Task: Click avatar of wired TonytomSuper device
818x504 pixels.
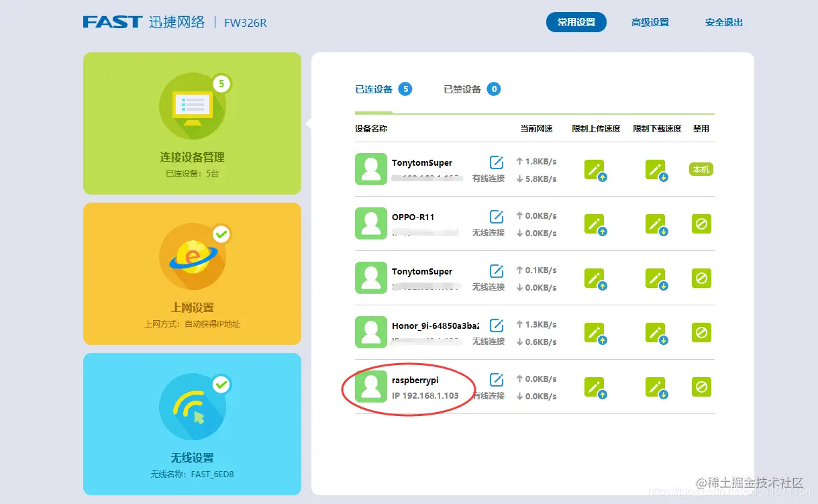Action: pyautogui.click(x=371, y=169)
